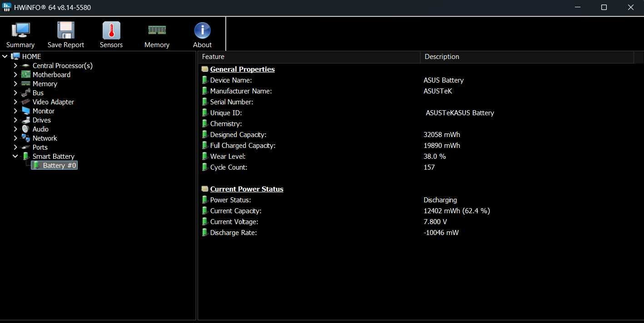Click the Video Adapter card icon
644x323 pixels.
[26, 102]
